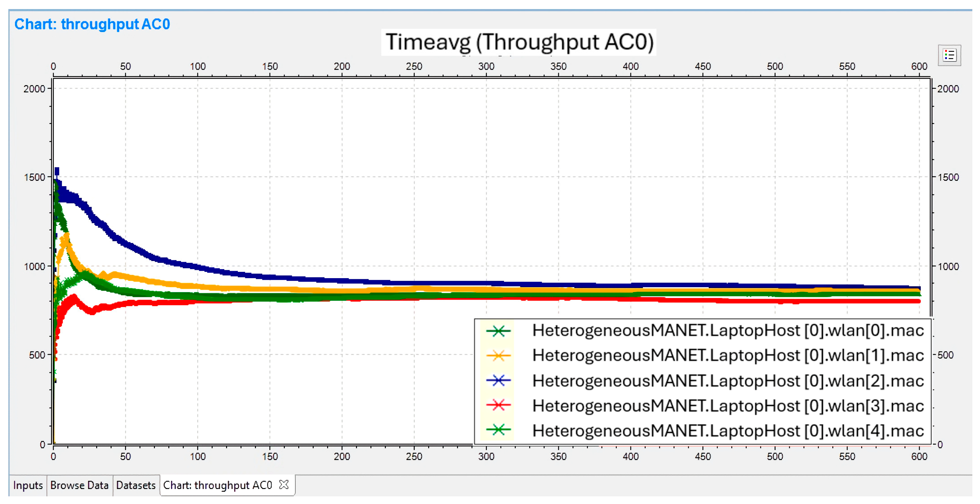Image resolution: width=980 pixels, height=504 pixels.
Task: Open the Browse Data tab
Action: pos(79,485)
